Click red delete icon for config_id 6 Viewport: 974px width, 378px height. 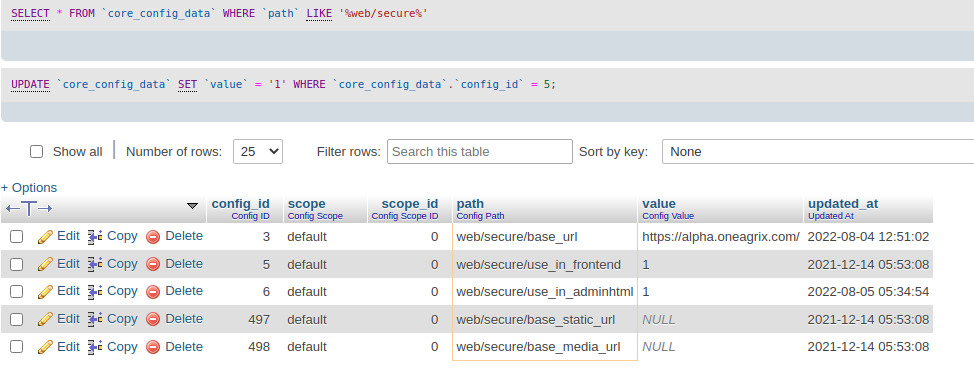pyautogui.click(x=153, y=292)
